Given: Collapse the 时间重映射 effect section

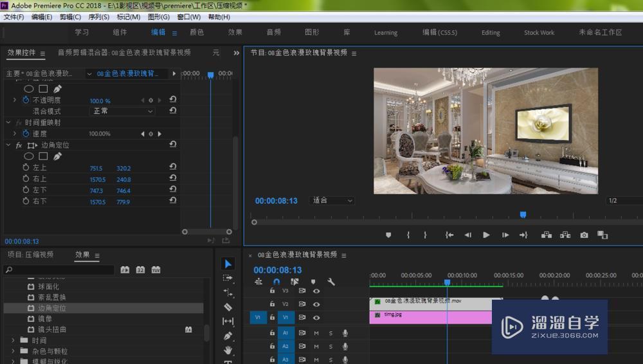Looking at the screenshot, I should coord(8,122).
